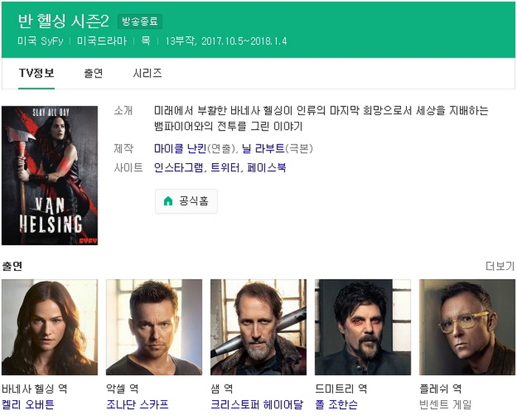The width and height of the screenshot is (517, 420).
Task: Open actor name link 폴 조한슨
Action: pos(336,404)
